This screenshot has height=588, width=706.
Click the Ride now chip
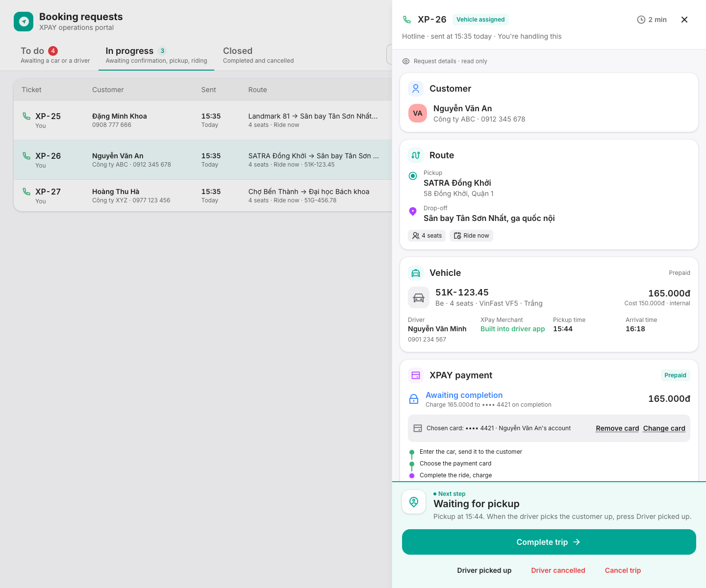(471, 236)
